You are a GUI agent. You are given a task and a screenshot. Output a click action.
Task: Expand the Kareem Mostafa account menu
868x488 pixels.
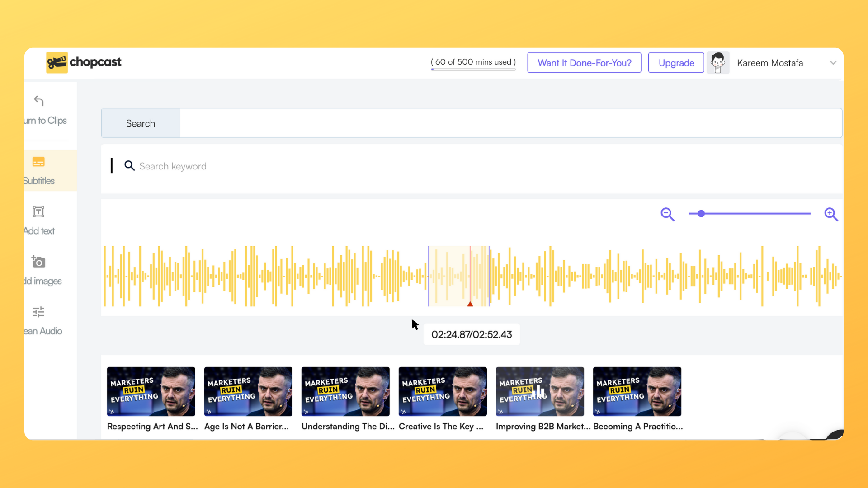834,63
